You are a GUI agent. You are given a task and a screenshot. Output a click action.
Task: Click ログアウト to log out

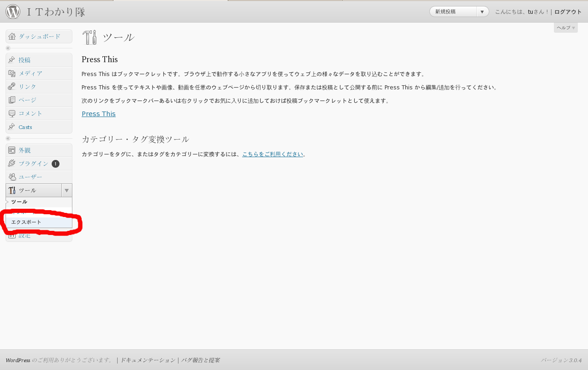coord(568,12)
